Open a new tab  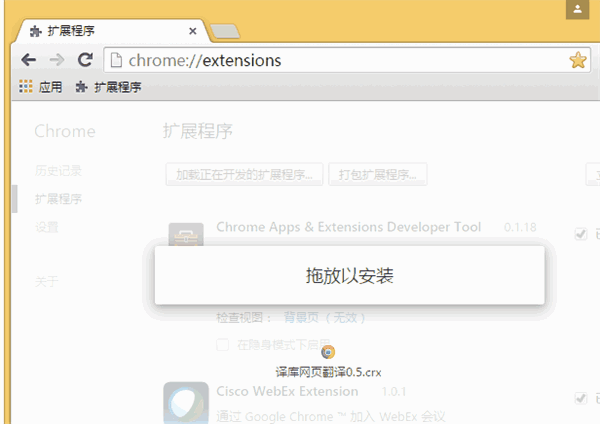pos(225,31)
